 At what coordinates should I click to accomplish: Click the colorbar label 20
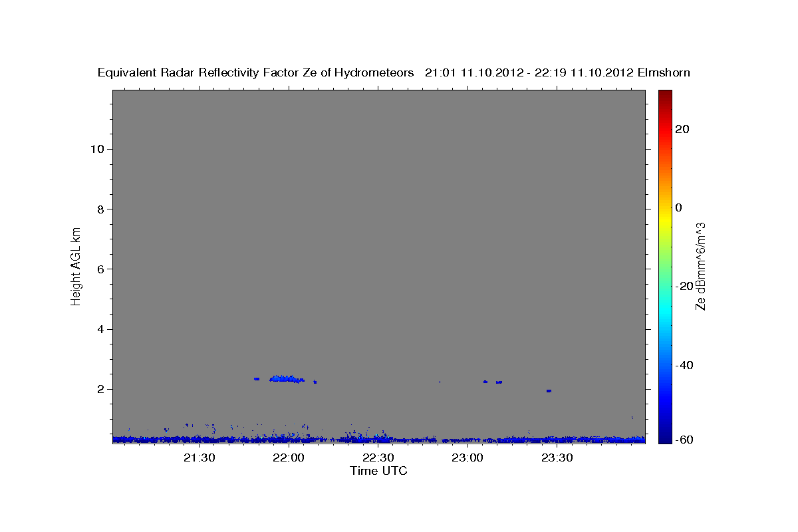[682, 129]
